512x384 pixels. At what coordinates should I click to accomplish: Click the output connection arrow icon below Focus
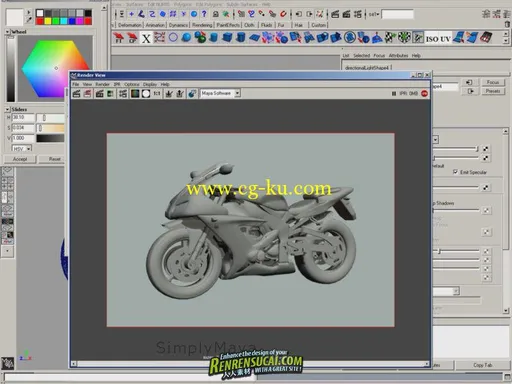coord(470,91)
